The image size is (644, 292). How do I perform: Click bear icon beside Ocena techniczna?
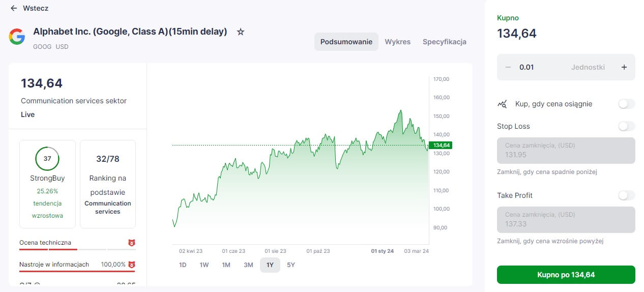[132, 243]
